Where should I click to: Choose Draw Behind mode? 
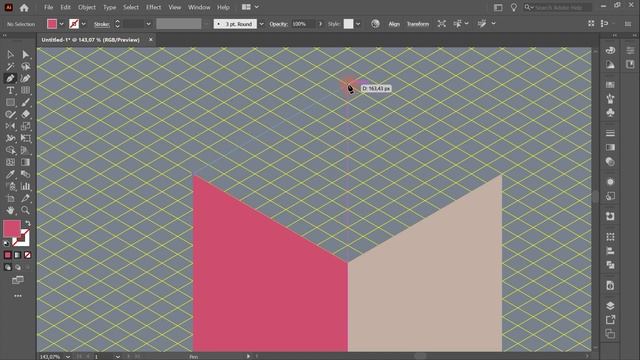pyautogui.click(x=18, y=267)
